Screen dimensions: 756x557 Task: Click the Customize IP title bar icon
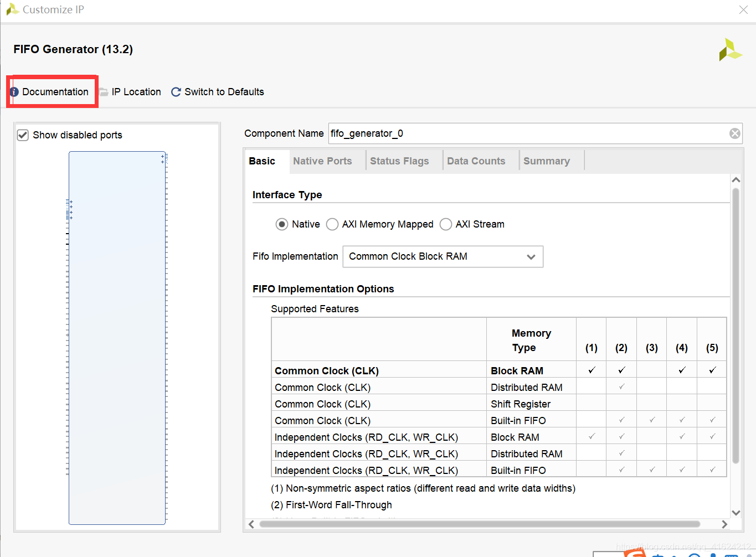[12, 9]
